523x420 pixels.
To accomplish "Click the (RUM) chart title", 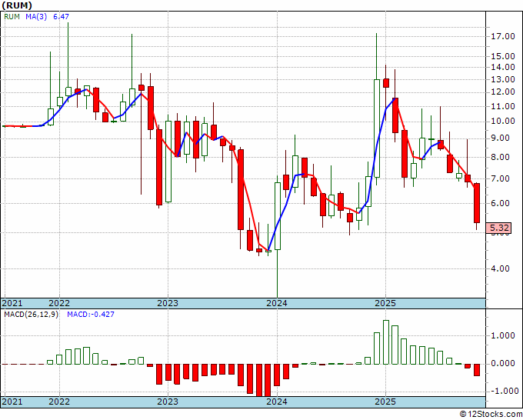I will pyautogui.click(x=17, y=5).
